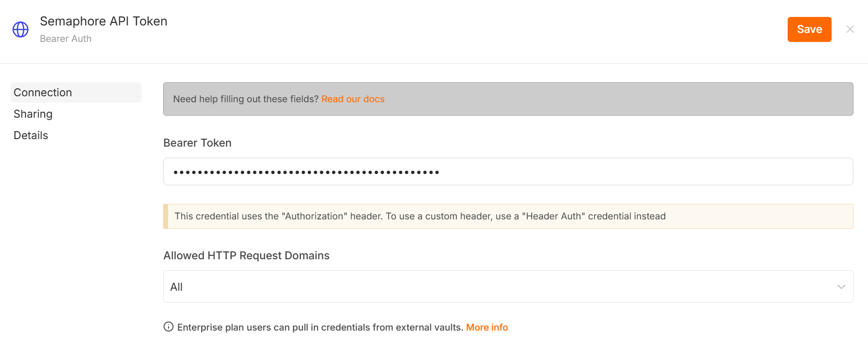Open the Read our docs link
Image resolution: width=868 pixels, height=359 pixels.
coord(353,99)
